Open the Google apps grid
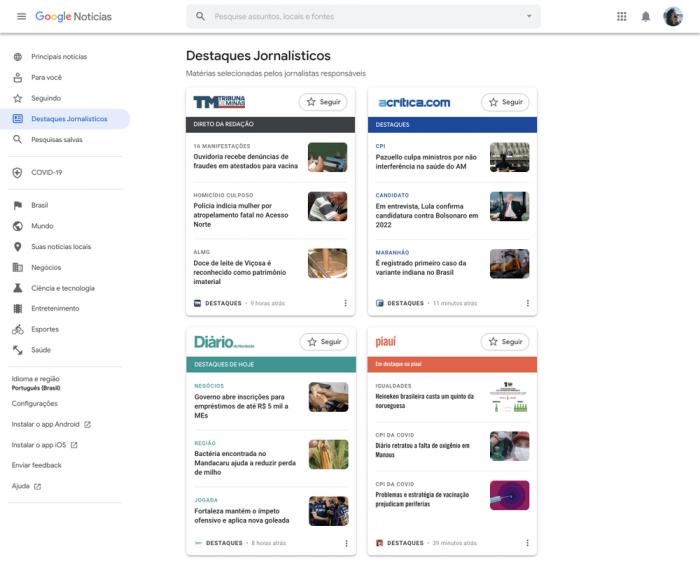The height and width of the screenshot is (568, 700). pos(621,17)
